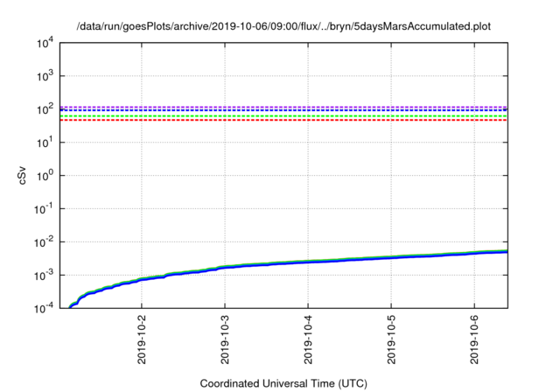Click the purple dashed threshold line
Image resolution: width=560 pixels, height=392 pixels.
283,107
